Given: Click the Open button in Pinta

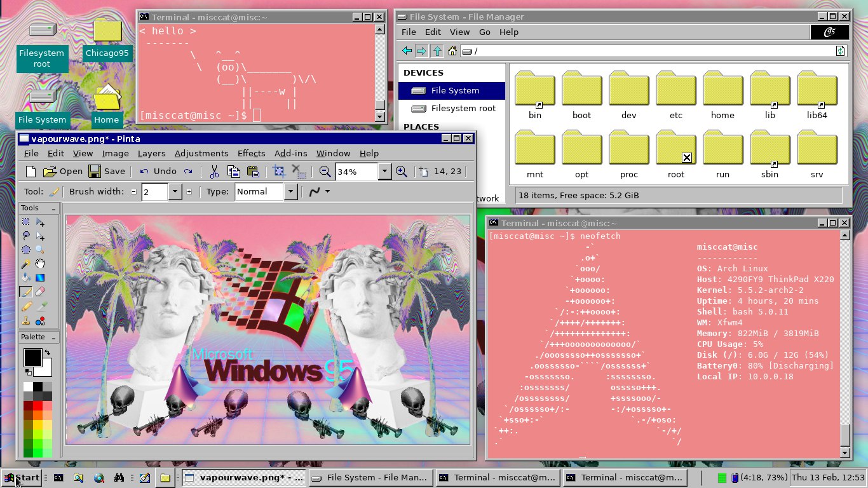Looking at the screenshot, I should click(x=62, y=171).
